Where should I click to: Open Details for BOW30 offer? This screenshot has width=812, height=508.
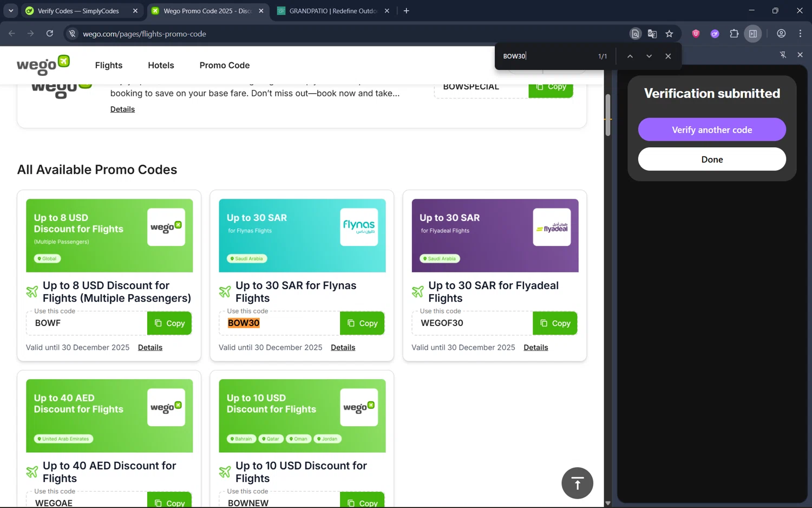pos(343,348)
